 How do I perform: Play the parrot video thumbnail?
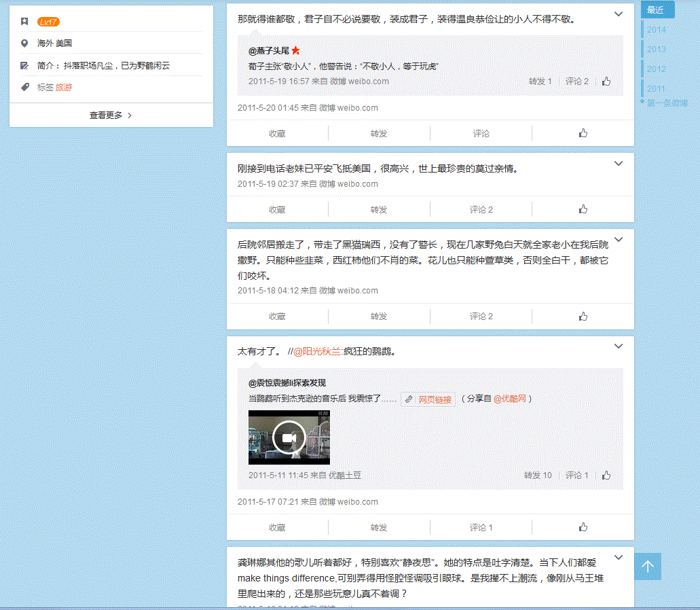tap(289, 437)
